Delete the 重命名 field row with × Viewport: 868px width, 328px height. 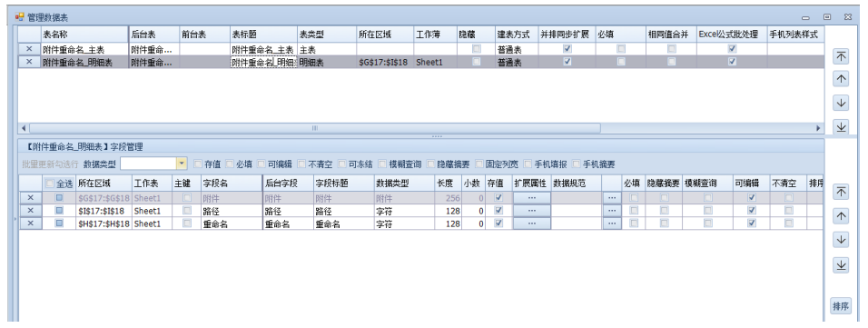tap(31, 223)
